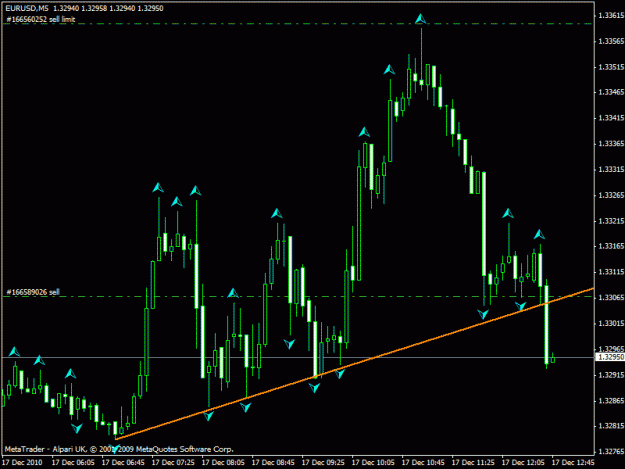625x469 pixels.
Task: Click the up fractal arrow above the session high
Action: [421, 19]
